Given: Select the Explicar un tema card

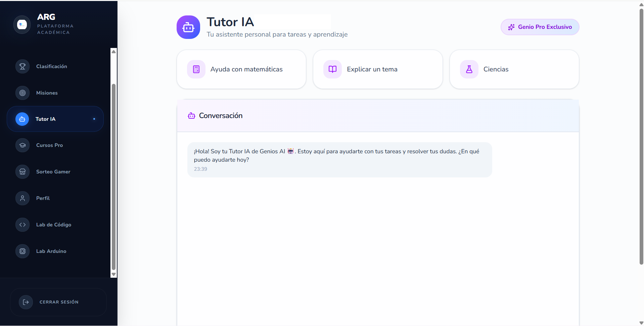Looking at the screenshot, I should coord(378,69).
